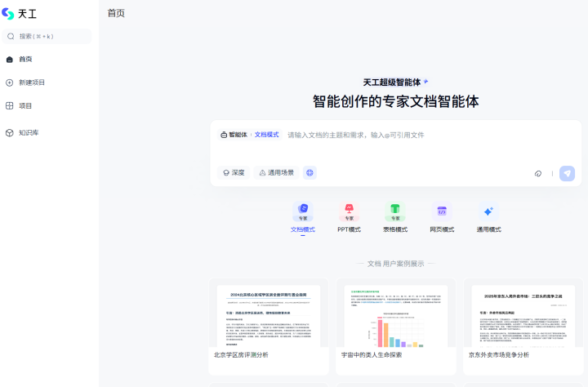Screen dimensions: 588x387
Task: Go to 首页 in sidebar
Action: pyautogui.click(x=25, y=59)
